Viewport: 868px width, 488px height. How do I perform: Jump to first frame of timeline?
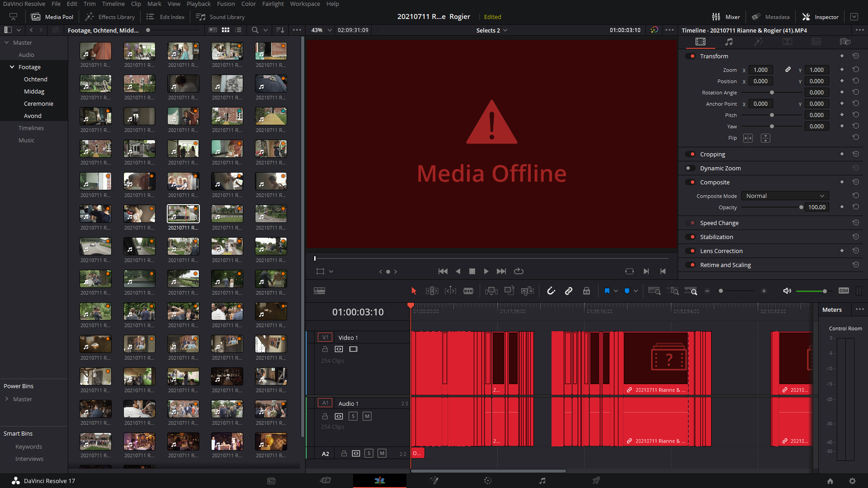tap(443, 272)
